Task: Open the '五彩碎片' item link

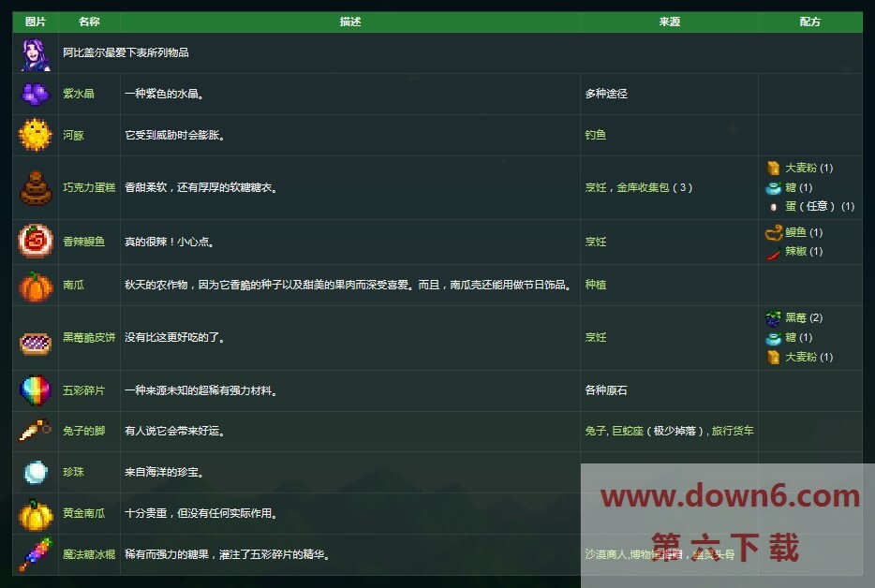Action: click(83, 390)
